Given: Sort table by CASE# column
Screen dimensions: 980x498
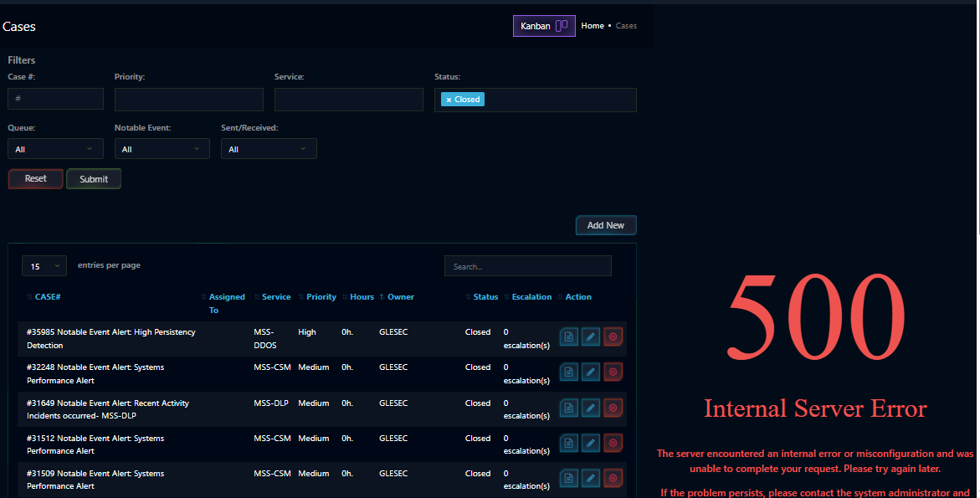Looking at the screenshot, I should click(x=47, y=297).
